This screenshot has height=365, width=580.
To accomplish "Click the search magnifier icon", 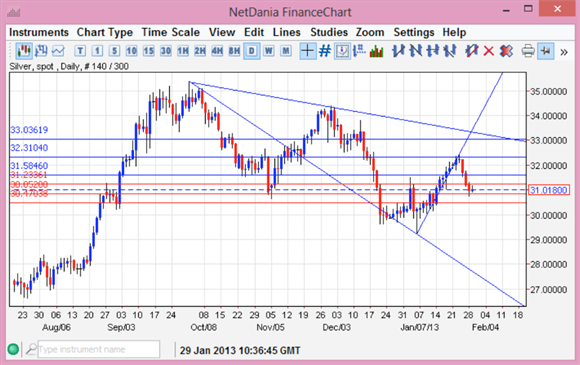I will [31, 349].
